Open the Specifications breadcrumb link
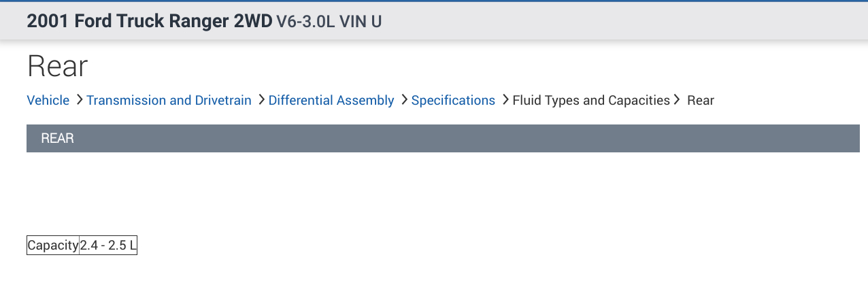Image resolution: width=868 pixels, height=285 pixels. point(453,101)
